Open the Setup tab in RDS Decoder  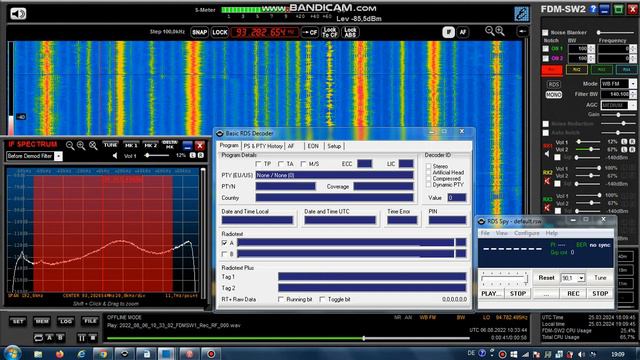[334, 146]
